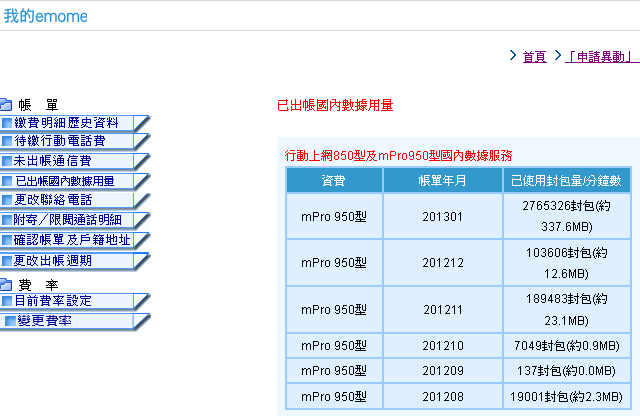Click mPro 950型 cell in 201208 row
Viewport: 640px width, 416px height.
click(334, 396)
